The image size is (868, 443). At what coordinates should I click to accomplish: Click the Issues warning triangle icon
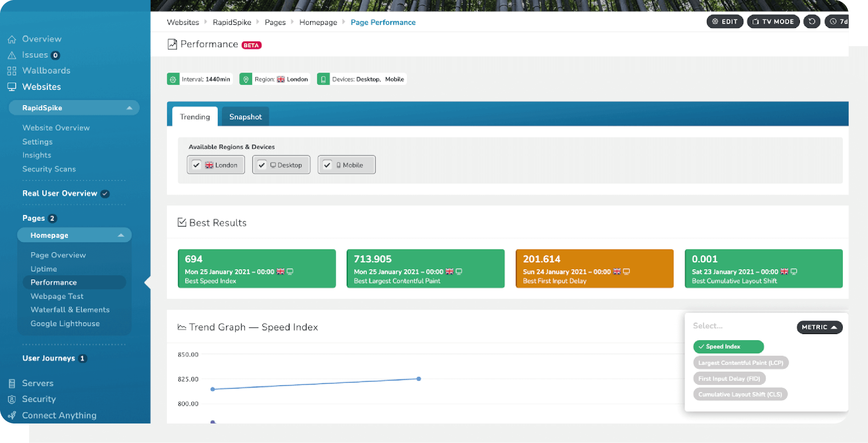pyautogui.click(x=12, y=55)
